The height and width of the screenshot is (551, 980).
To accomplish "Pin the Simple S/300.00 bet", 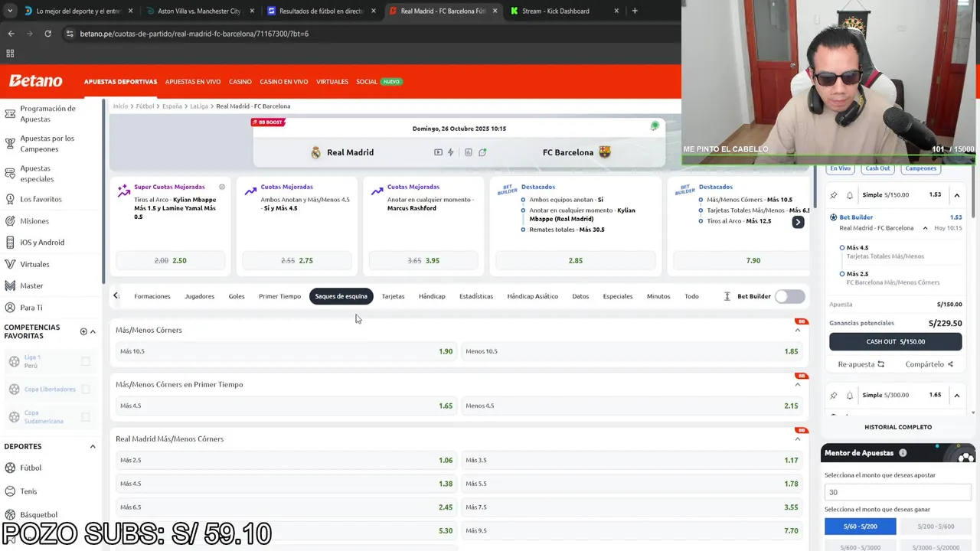I will [x=834, y=396].
